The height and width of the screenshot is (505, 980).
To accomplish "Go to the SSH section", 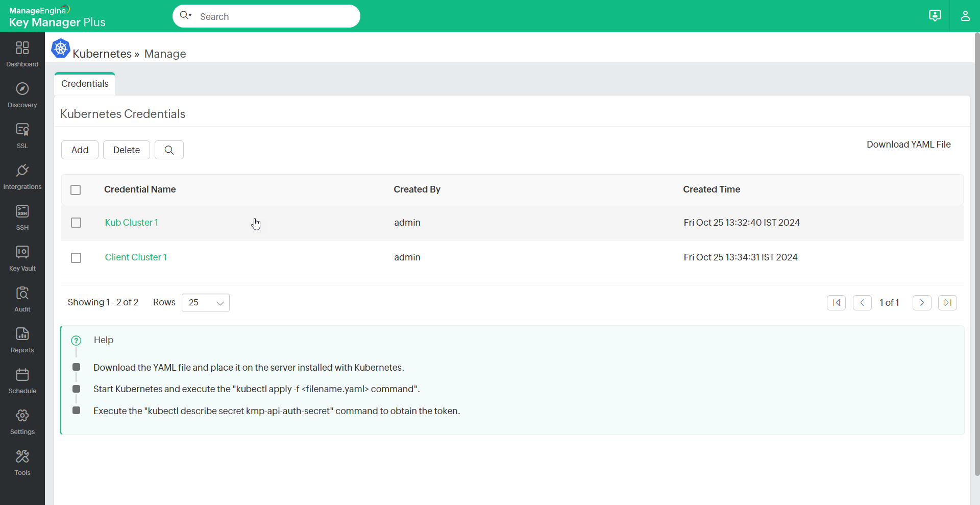I will point(22,218).
